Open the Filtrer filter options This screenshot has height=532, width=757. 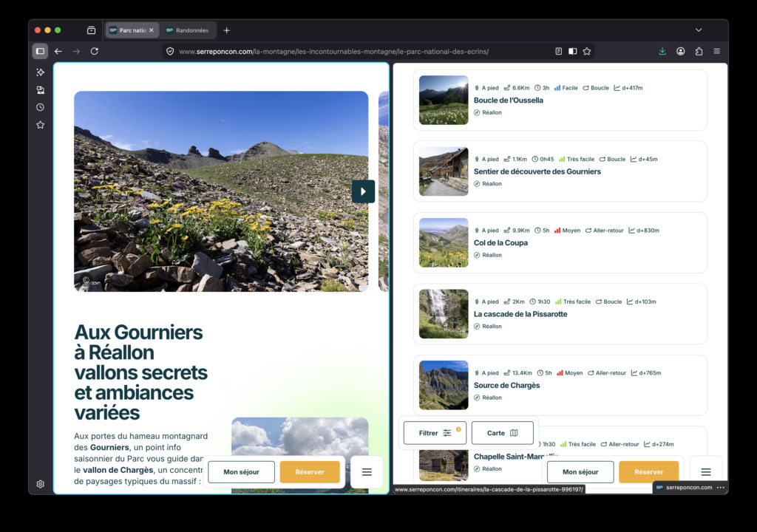(x=435, y=433)
